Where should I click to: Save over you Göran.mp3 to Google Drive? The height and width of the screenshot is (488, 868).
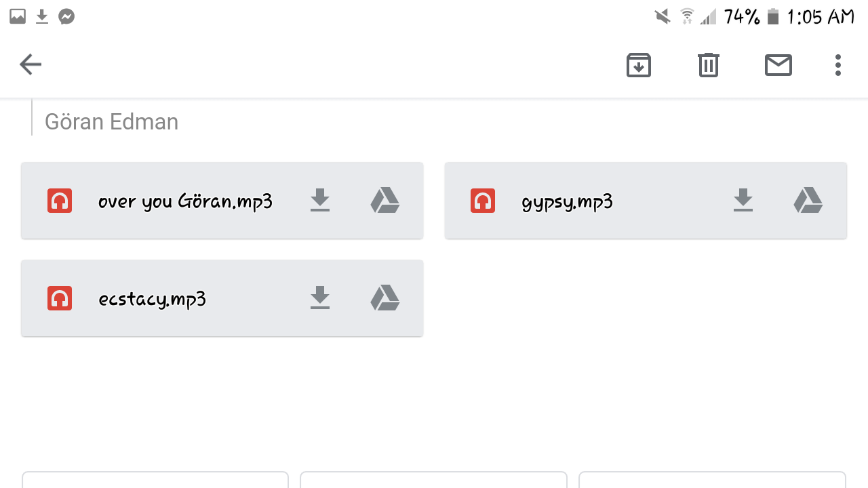pos(385,201)
